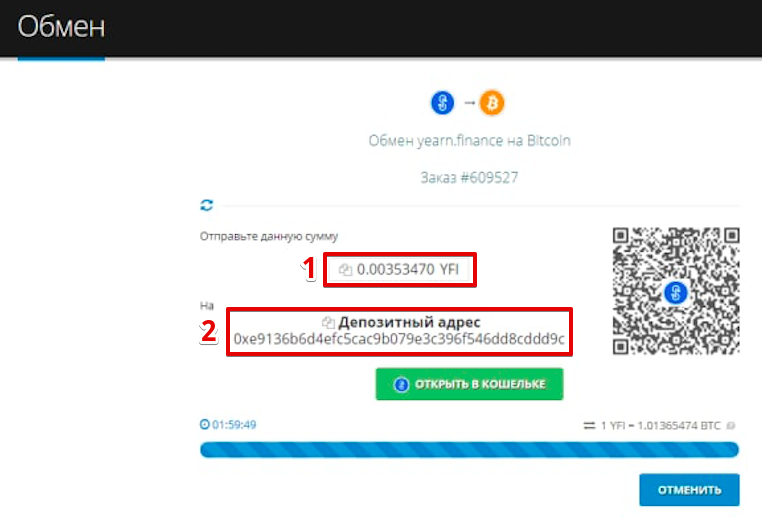Viewport: 762px width, 529px height.
Task: Click the 01:59:49 countdown timer
Action: (x=234, y=425)
